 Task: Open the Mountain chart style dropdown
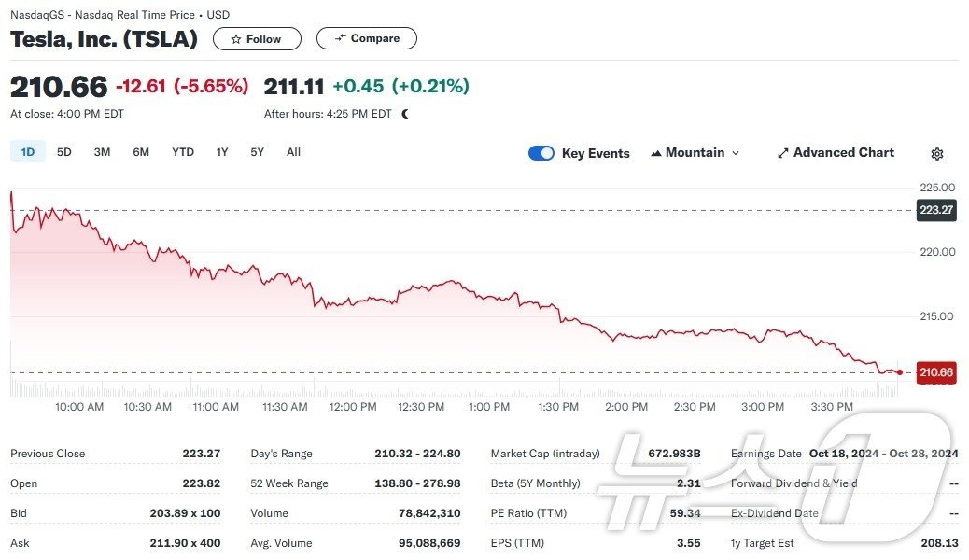click(695, 152)
